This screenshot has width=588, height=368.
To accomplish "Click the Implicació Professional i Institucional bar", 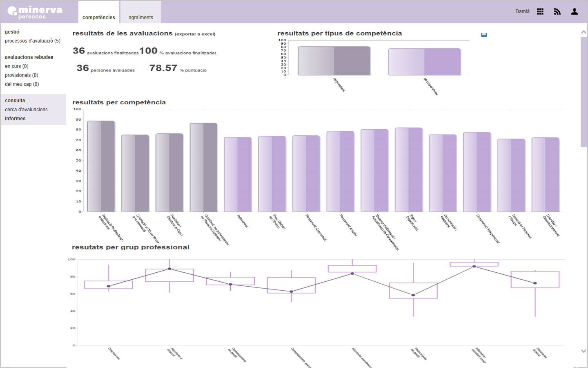I will pyautogui.click(x=101, y=166).
